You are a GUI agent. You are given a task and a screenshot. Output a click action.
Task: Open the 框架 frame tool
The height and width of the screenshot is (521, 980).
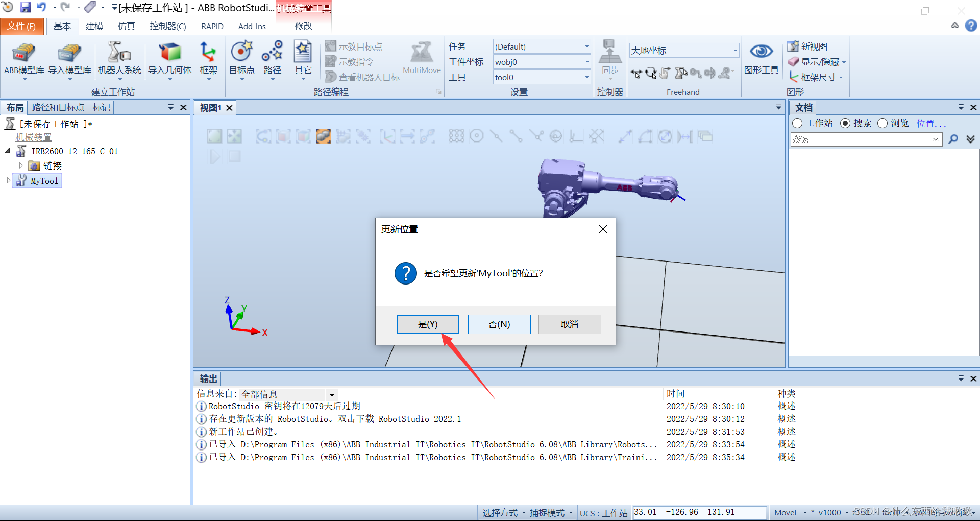click(208, 60)
